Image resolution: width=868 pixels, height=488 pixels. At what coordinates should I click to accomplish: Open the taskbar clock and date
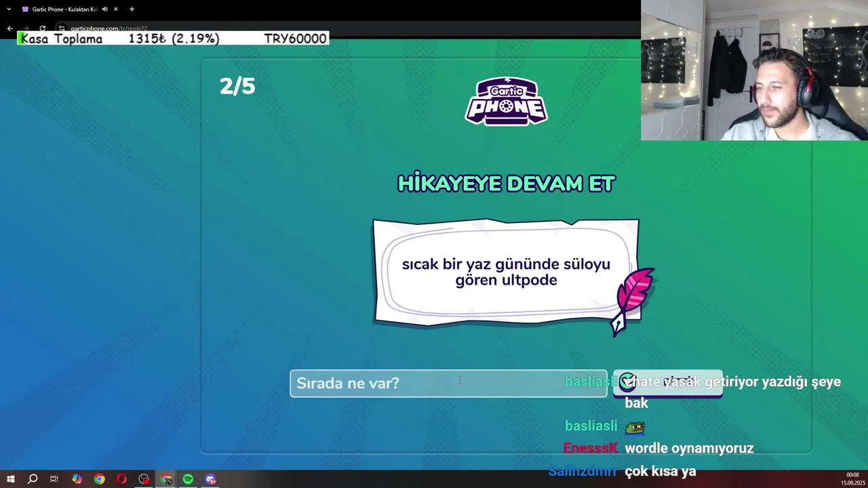point(852,479)
